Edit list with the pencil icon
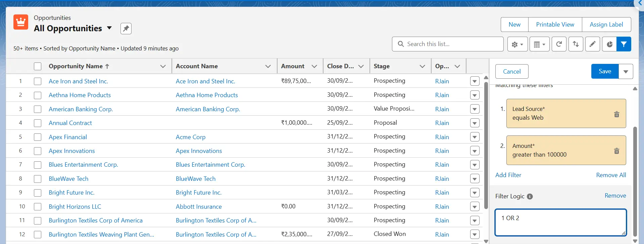 click(x=593, y=44)
